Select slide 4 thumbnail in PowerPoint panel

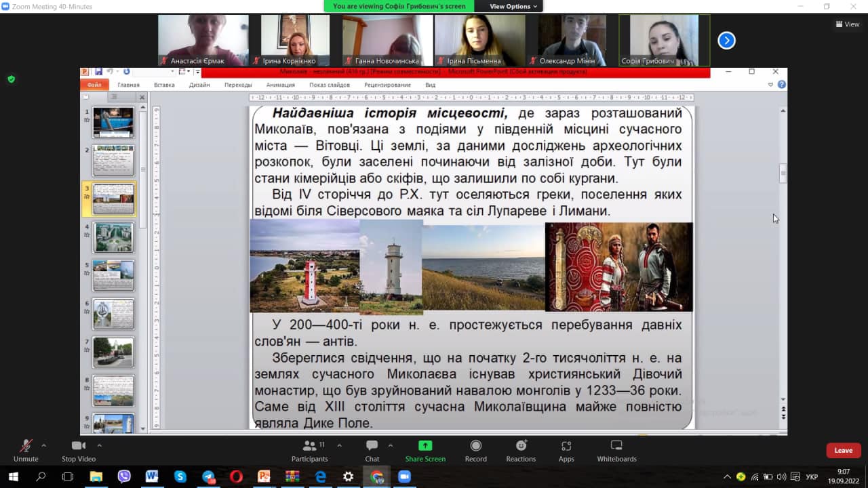[x=113, y=237]
